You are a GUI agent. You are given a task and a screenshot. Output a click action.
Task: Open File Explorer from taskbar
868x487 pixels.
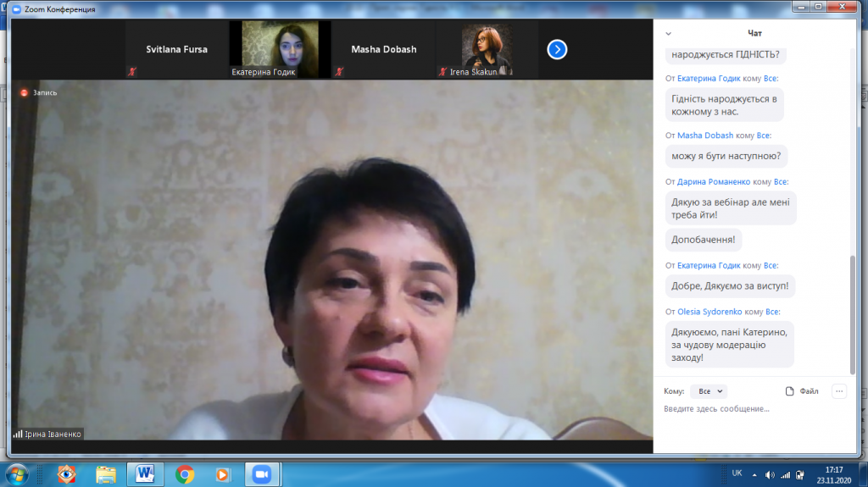pyautogui.click(x=106, y=475)
